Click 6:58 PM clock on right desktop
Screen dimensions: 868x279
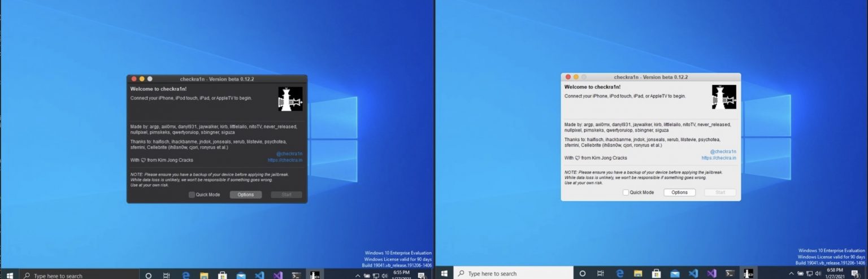(x=835, y=271)
